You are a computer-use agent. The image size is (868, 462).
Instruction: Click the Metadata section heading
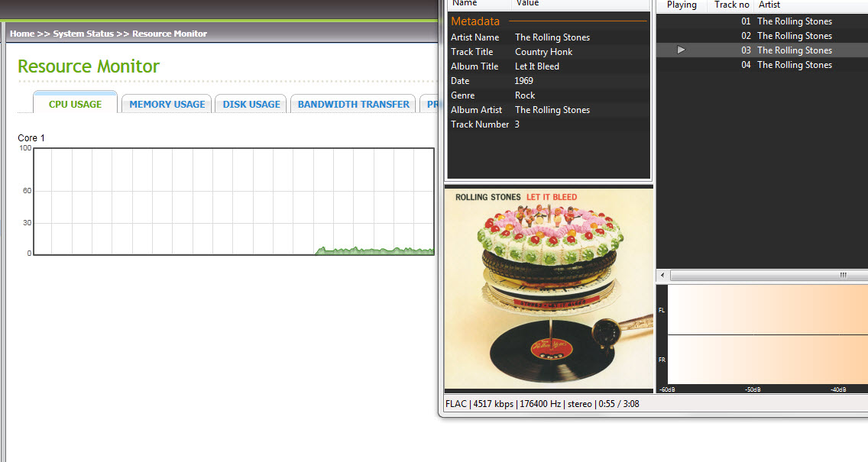[475, 21]
